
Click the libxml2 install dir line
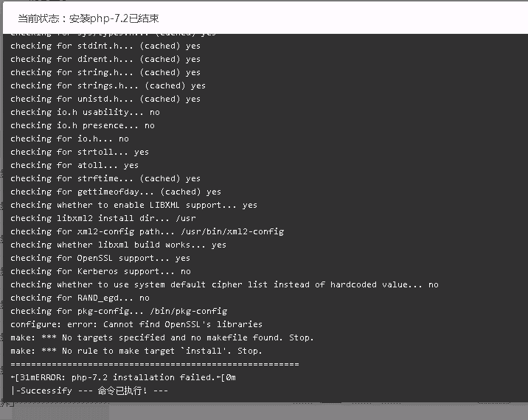(x=103, y=218)
